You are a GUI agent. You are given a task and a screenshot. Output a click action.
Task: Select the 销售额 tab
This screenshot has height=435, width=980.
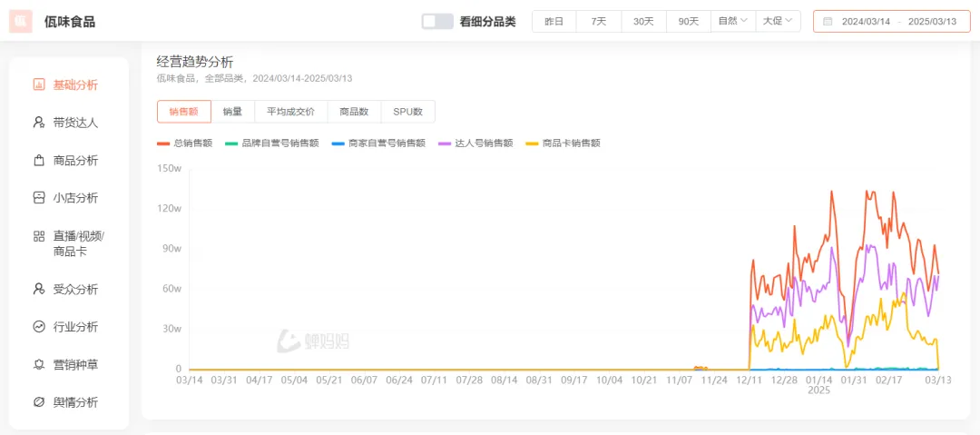point(183,112)
